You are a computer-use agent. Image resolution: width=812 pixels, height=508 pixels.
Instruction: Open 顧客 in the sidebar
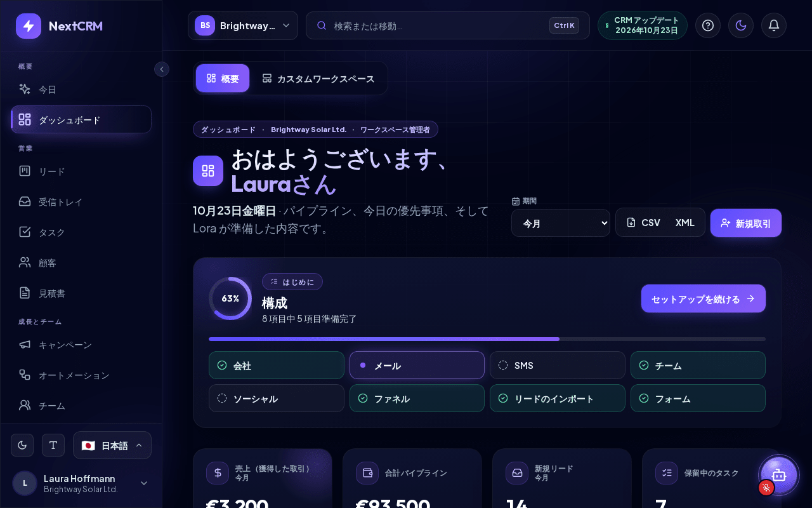tap(81, 263)
